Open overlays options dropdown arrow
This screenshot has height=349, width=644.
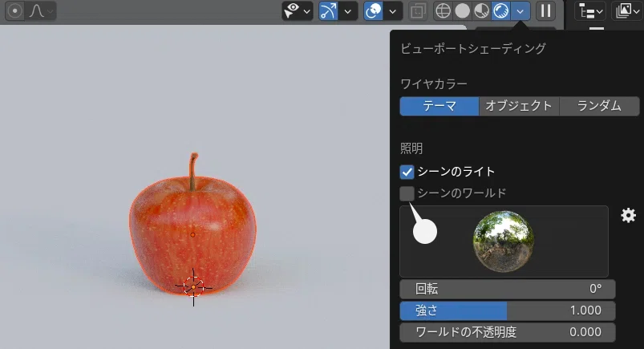tap(393, 11)
